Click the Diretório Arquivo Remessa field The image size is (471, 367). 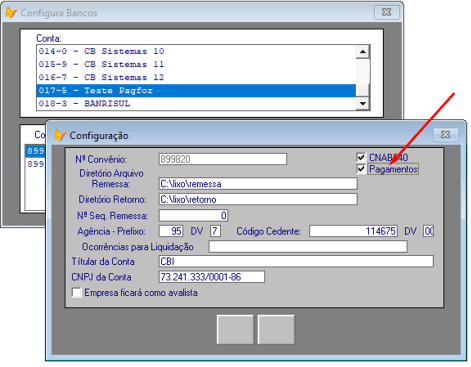(258, 184)
